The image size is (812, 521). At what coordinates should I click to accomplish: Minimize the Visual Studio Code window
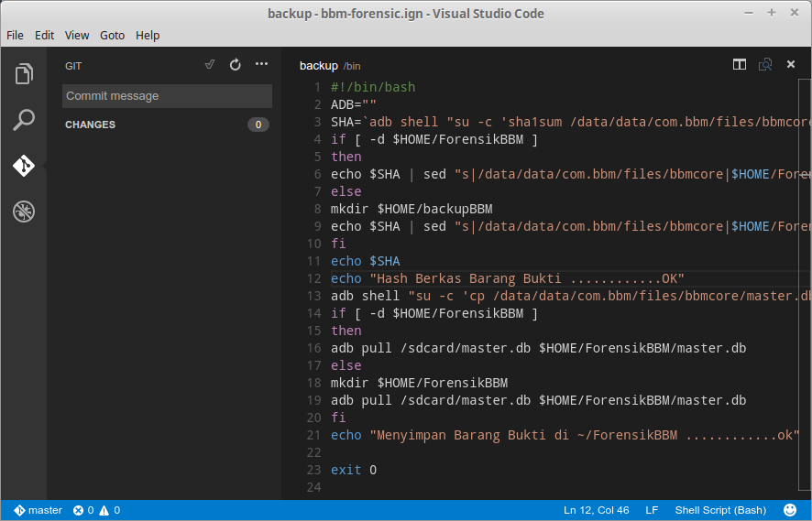click(749, 13)
